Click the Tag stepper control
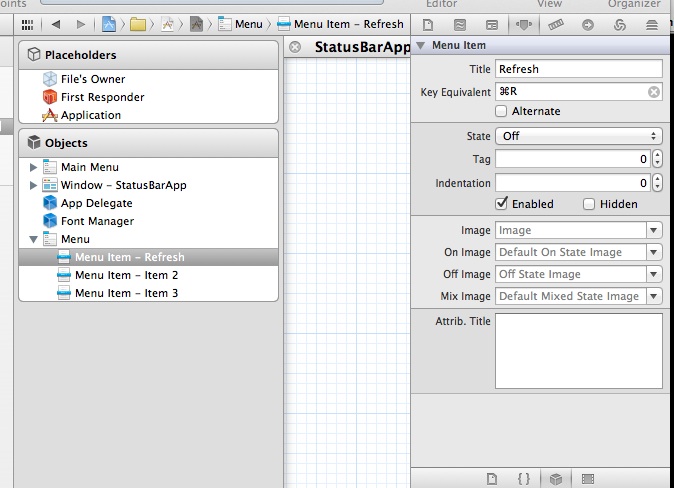674x488 pixels. pos(657,159)
